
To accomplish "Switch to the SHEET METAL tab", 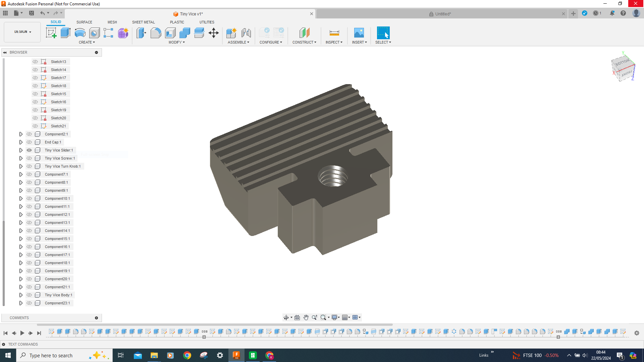I will click(x=144, y=22).
